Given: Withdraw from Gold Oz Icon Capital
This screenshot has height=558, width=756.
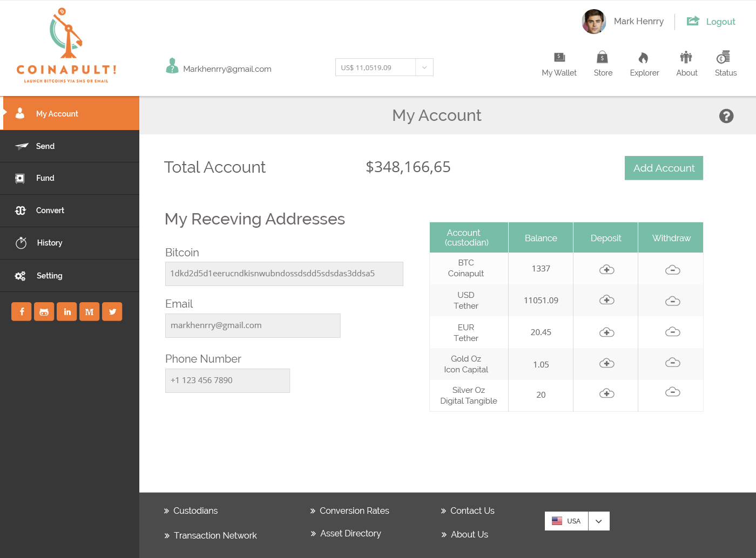Looking at the screenshot, I should point(673,363).
